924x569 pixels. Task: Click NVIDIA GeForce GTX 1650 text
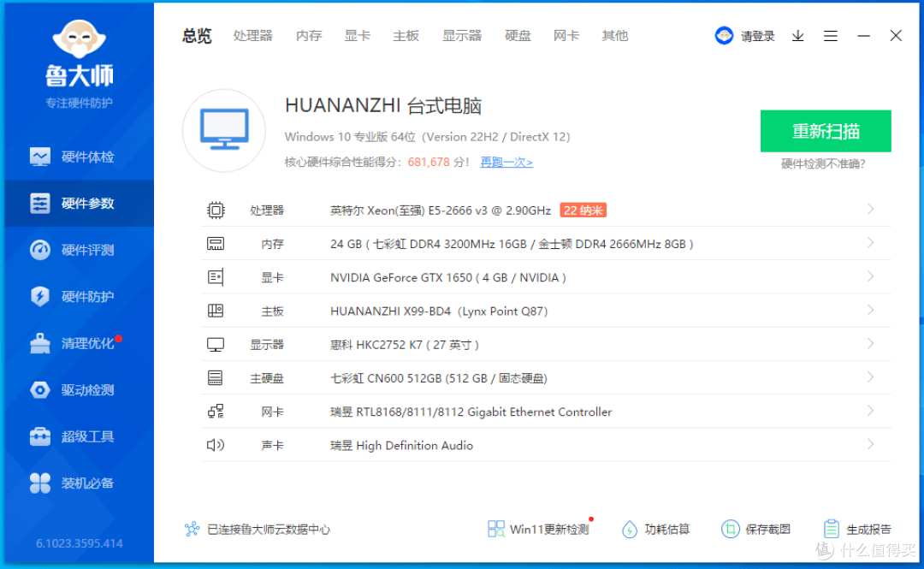tap(447, 278)
